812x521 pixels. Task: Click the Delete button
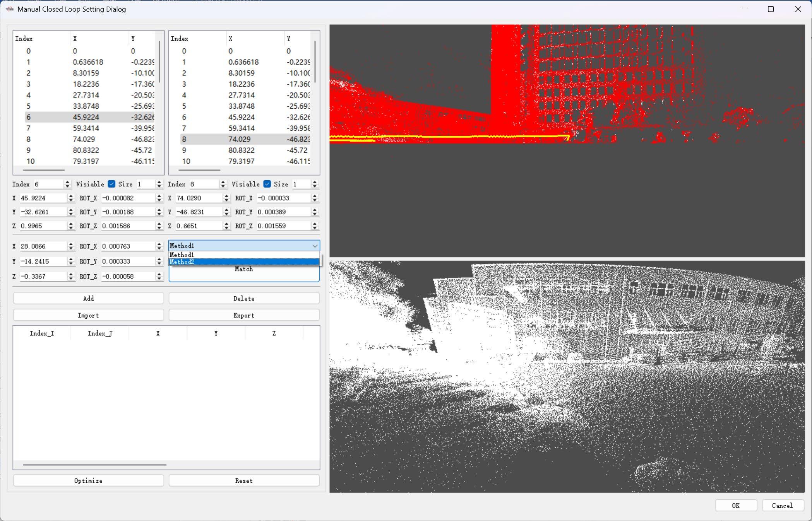click(244, 298)
